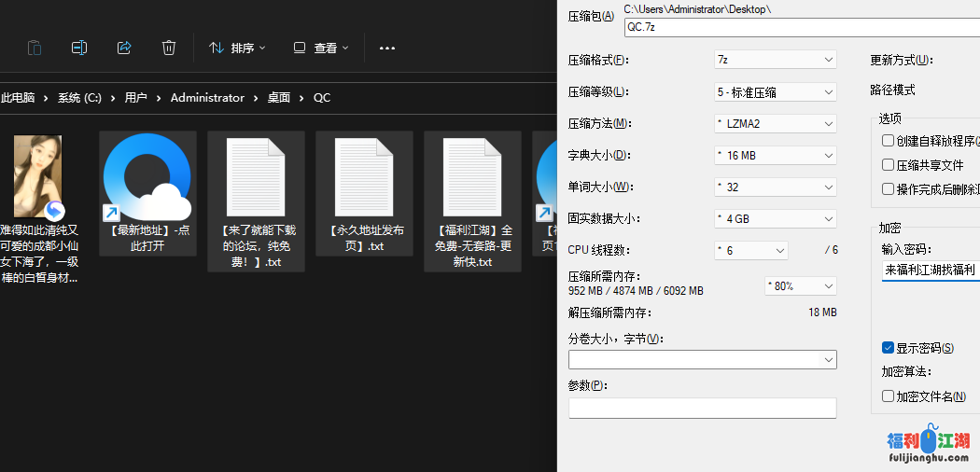
Task: Enable the 创建自释放程序 checkbox
Action: coord(889,141)
